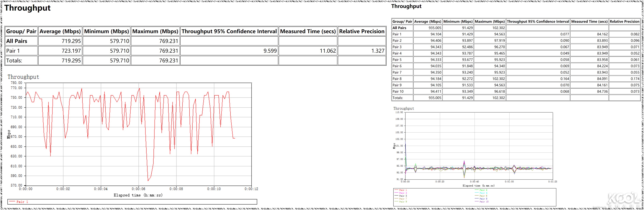Screen dimensions: 644x210
Task: Click the large left Throughput heading
Action: [x=27, y=8]
